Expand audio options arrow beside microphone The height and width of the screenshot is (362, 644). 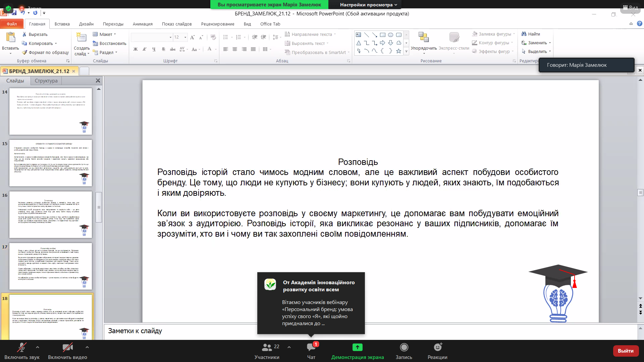(38, 347)
